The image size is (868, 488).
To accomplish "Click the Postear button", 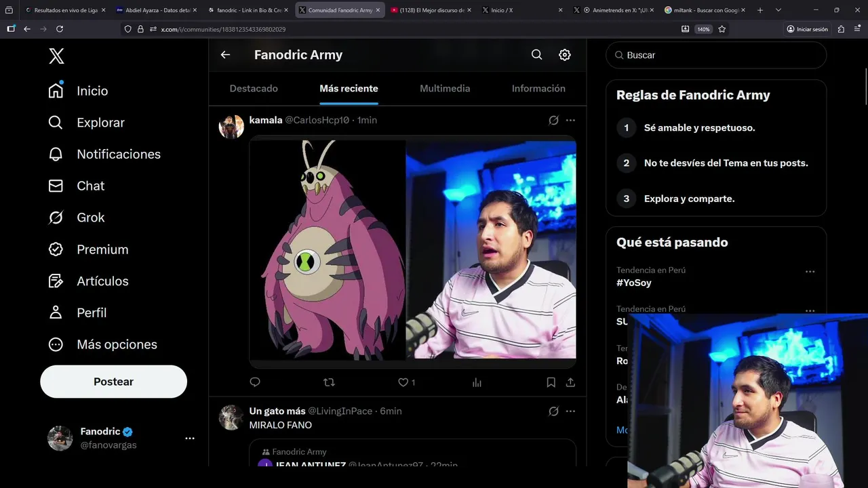I will 113,382.
